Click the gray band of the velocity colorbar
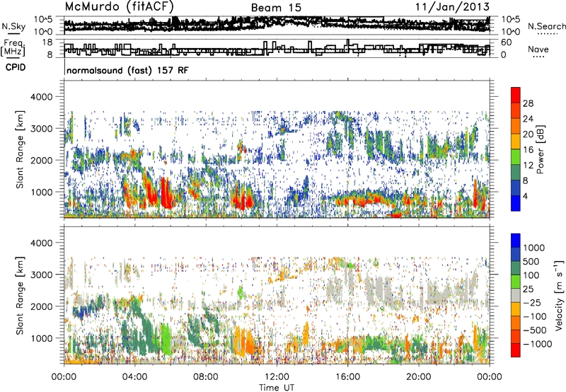The image size is (566, 392). coord(516,295)
